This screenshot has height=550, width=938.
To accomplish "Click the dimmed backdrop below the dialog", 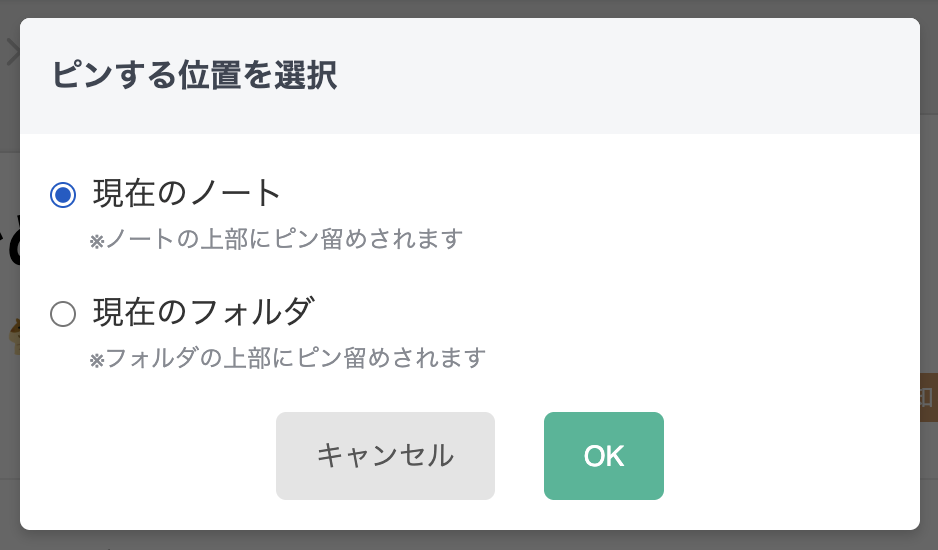I will point(470,540).
